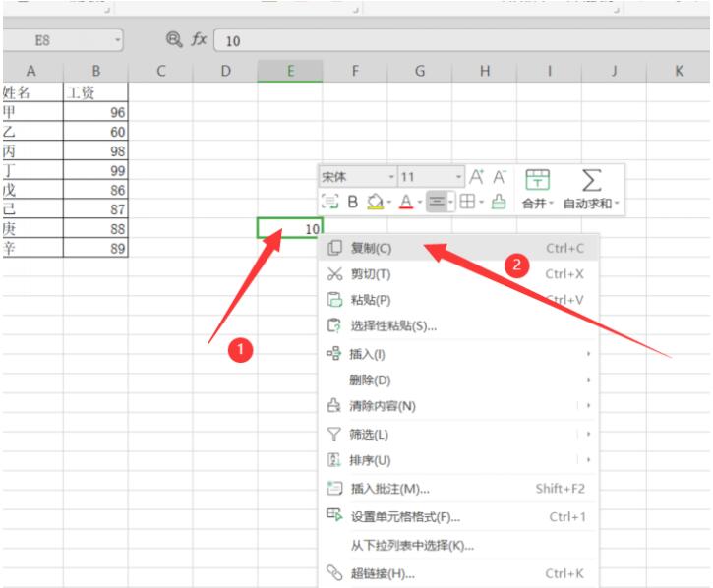Open the 筛选(L) filter submenu

[x=458, y=434]
